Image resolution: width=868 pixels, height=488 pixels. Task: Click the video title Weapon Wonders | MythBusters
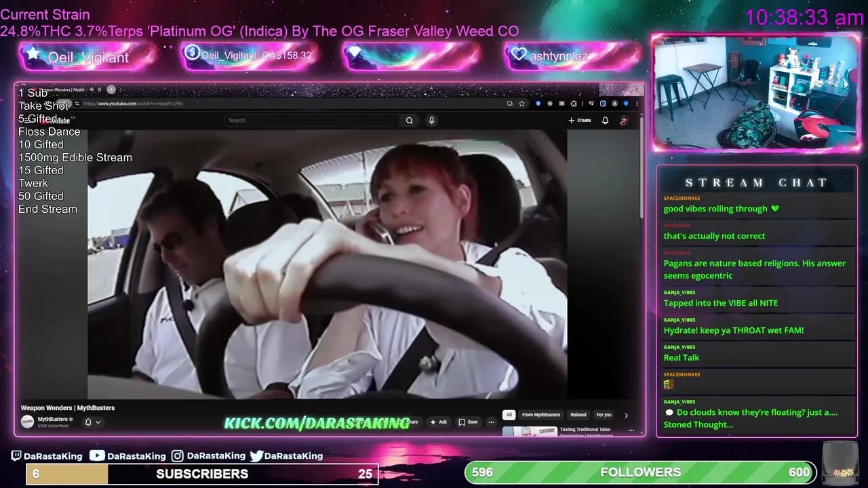pyautogui.click(x=68, y=408)
